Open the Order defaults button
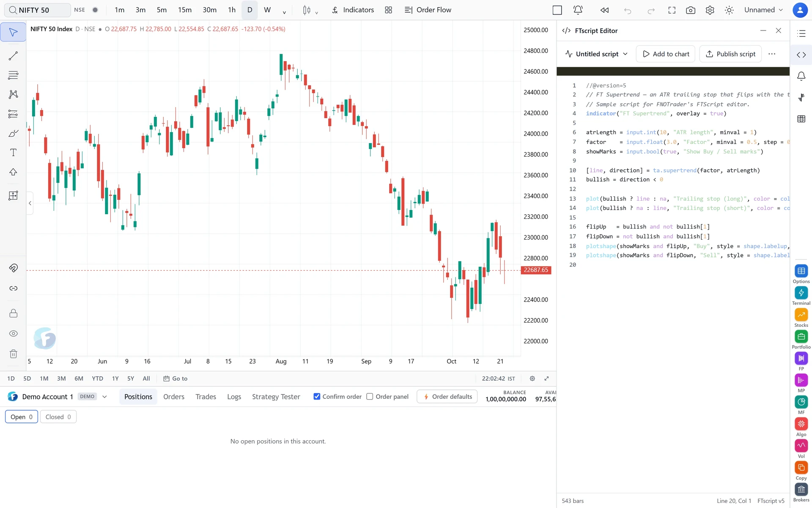Viewport: 812px width, 508px height. [447, 397]
